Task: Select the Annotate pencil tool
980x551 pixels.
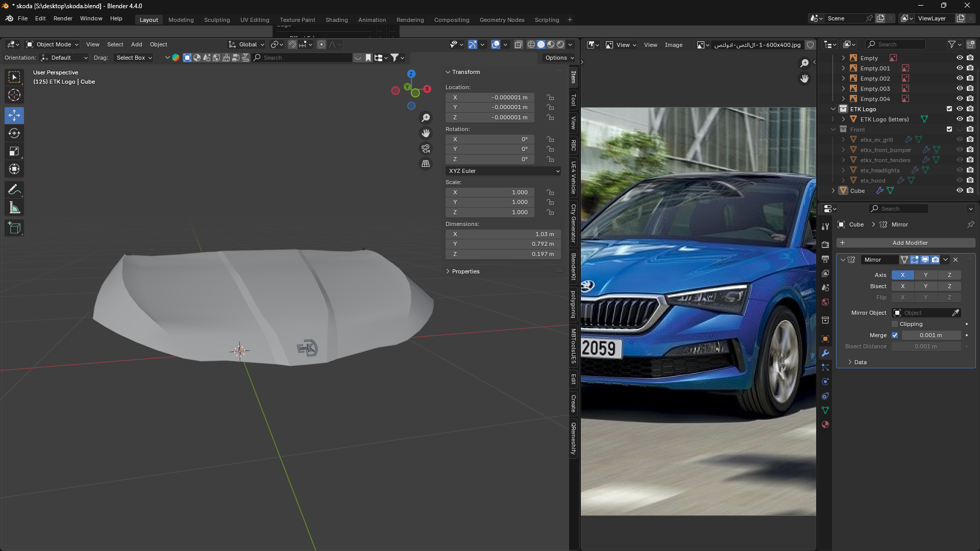Action: [x=14, y=190]
